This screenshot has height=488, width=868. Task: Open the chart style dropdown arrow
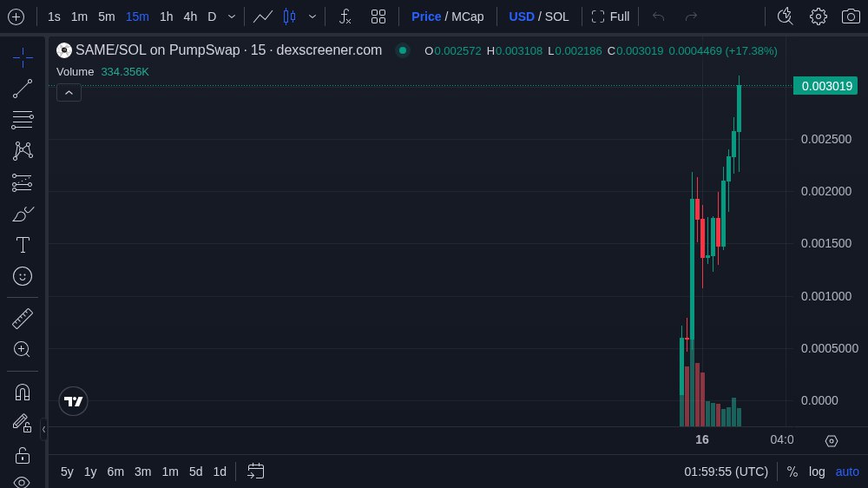[x=312, y=16]
